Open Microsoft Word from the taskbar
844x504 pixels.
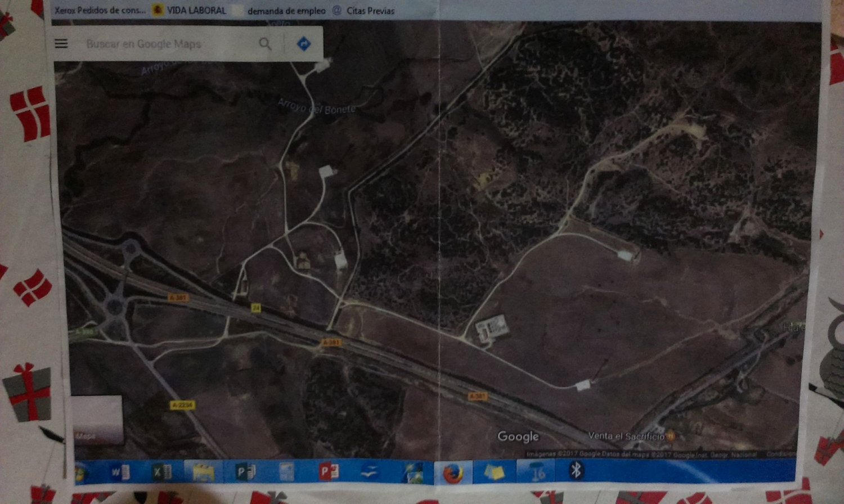119,472
